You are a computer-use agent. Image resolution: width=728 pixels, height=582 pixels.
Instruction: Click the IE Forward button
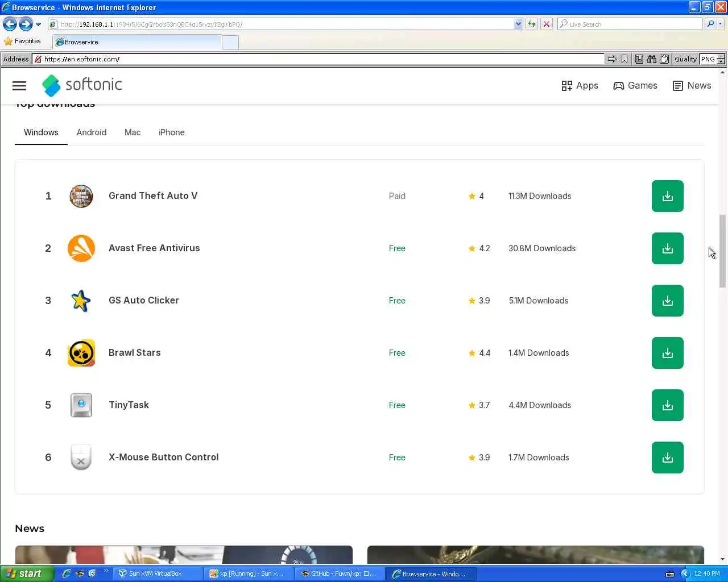pos(26,24)
